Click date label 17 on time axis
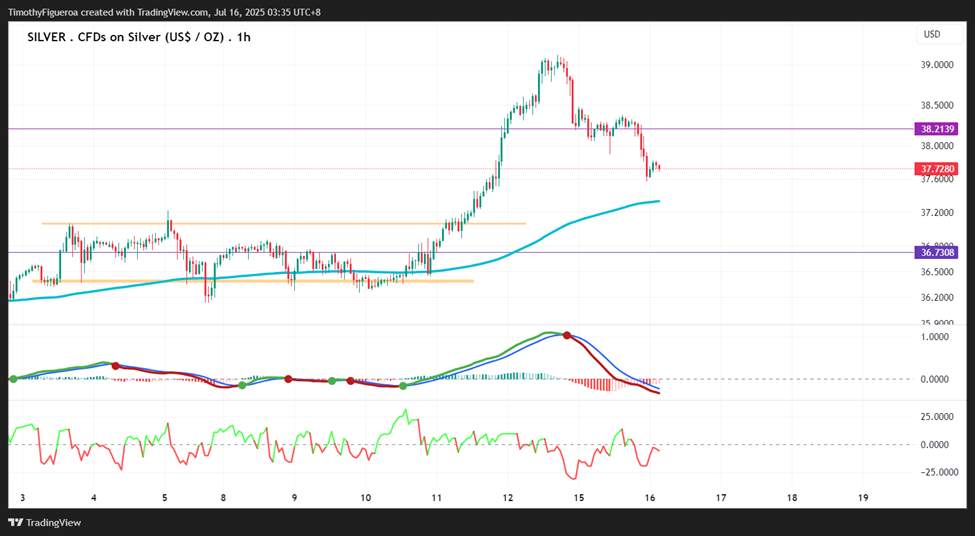This screenshot has width=975, height=536. coord(721,498)
